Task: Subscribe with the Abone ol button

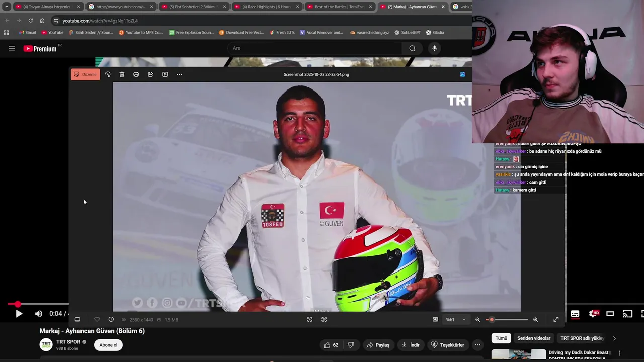Action: 108,345
